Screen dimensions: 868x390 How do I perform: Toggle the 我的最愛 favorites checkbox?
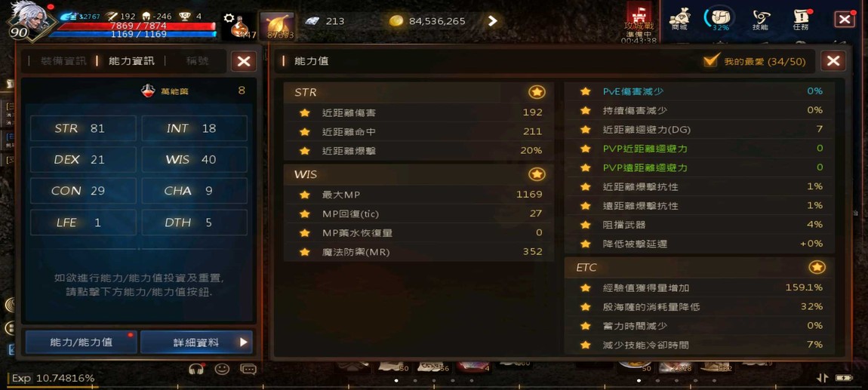(x=711, y=61)
